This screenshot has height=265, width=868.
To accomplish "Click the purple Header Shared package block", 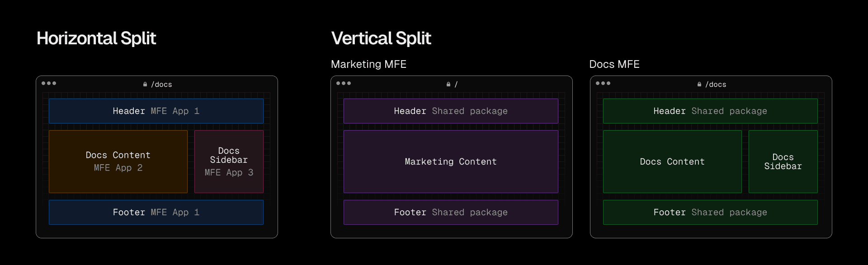I will pos(451,111).
